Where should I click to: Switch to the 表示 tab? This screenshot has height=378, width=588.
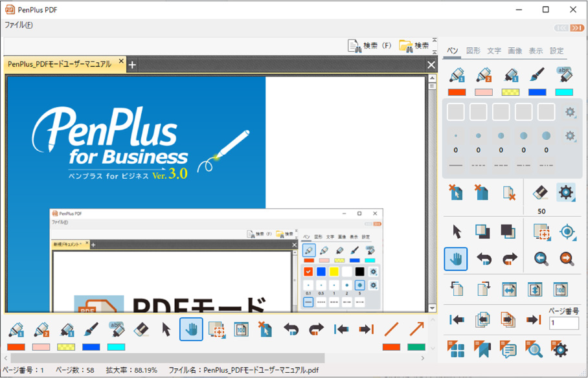[x=536, y=50]
